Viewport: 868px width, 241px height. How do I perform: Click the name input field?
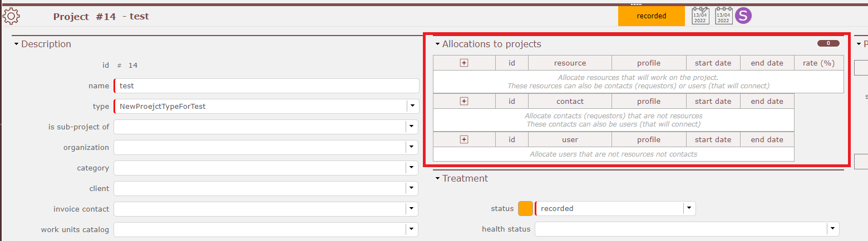(x=267, y=86)
